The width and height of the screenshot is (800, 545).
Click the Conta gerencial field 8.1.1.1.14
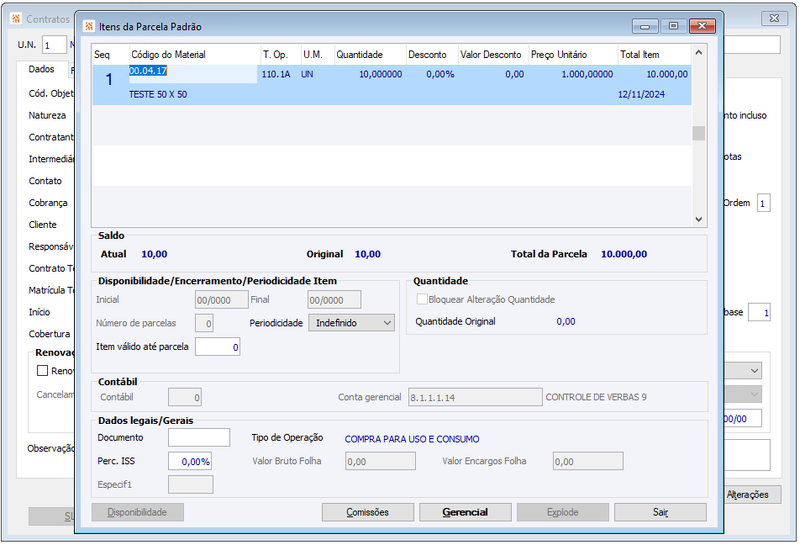pyautogui.click(x=475, y=398)
